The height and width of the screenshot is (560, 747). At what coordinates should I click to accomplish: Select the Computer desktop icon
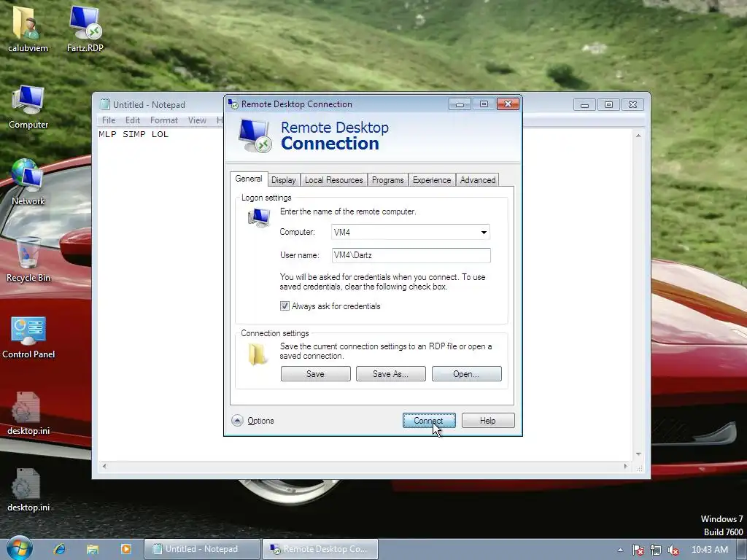pyautogui.click(x=28, y=107)
